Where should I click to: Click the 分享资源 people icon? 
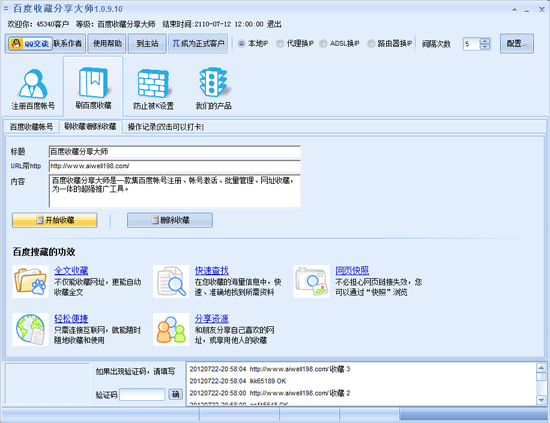click(x=171, y=329)
